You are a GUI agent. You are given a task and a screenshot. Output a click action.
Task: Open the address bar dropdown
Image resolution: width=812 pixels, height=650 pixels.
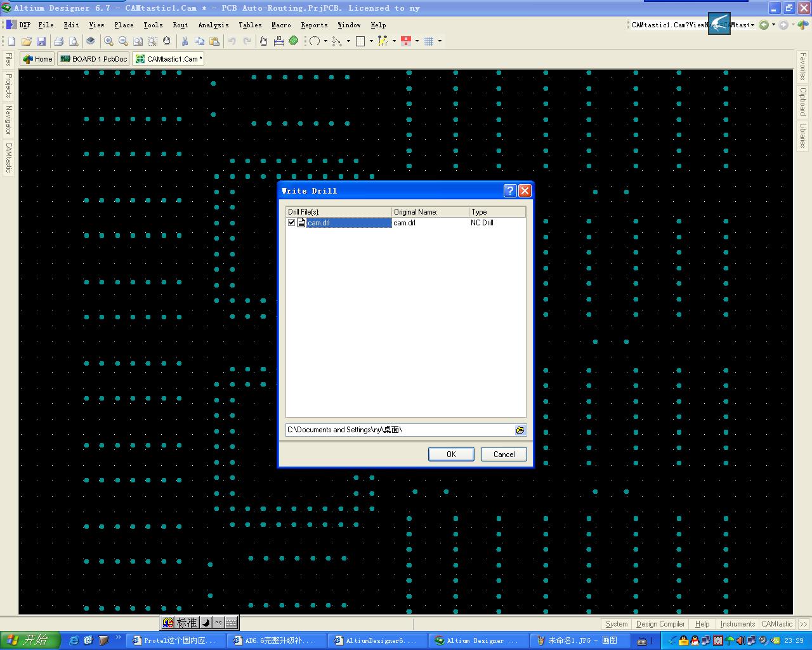[x=752, y=25]
